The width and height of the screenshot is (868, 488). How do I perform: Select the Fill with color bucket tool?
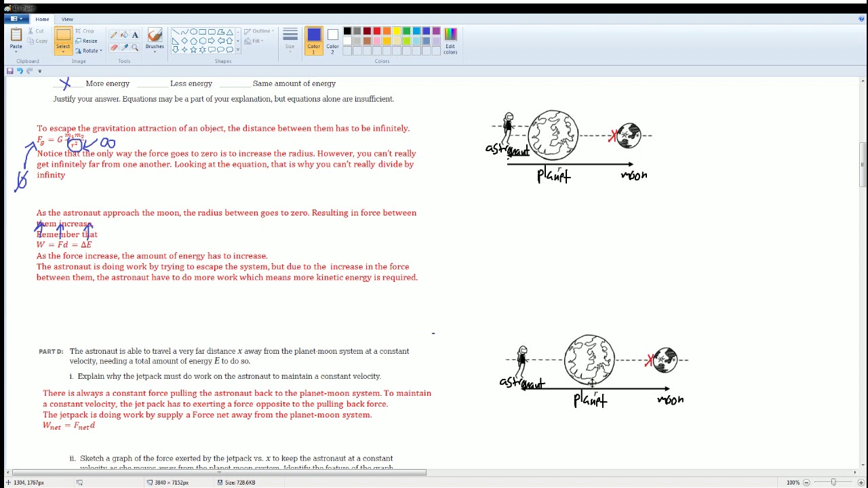[x=125, y=35]
